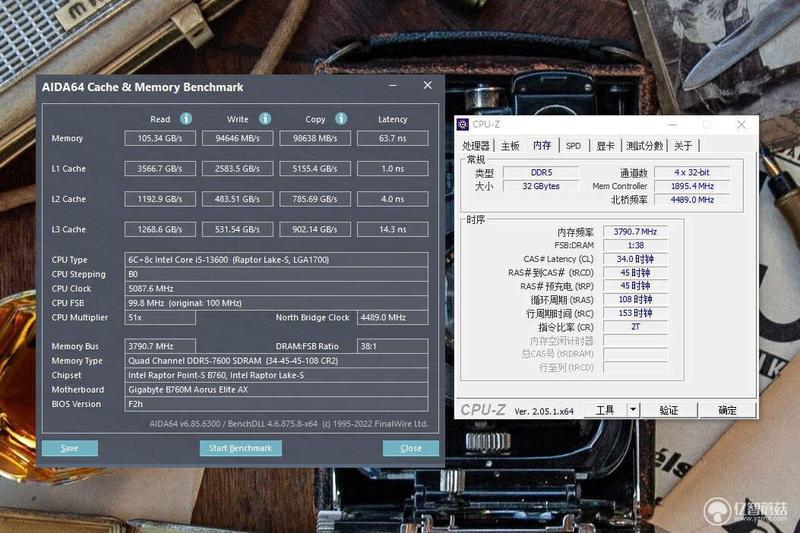This screenshot has width=800, height=533.
Task: Click the Chipset field Intel Raptor Point-S B760
Action: point(276,375)
